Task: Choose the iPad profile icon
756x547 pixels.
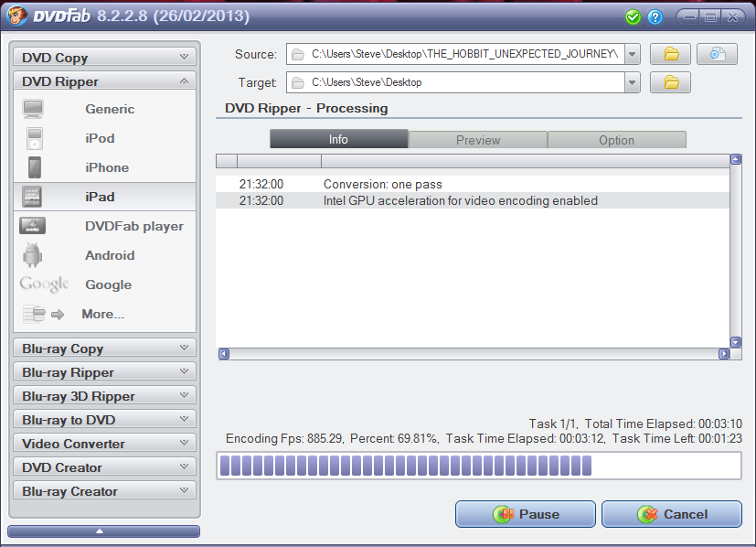Action: [x=32, y=197]
